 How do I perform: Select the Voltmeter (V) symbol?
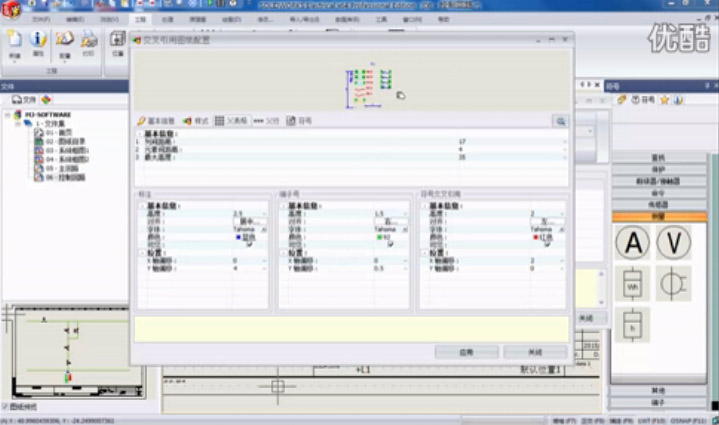pyautogui.click(x=673, y=242)
